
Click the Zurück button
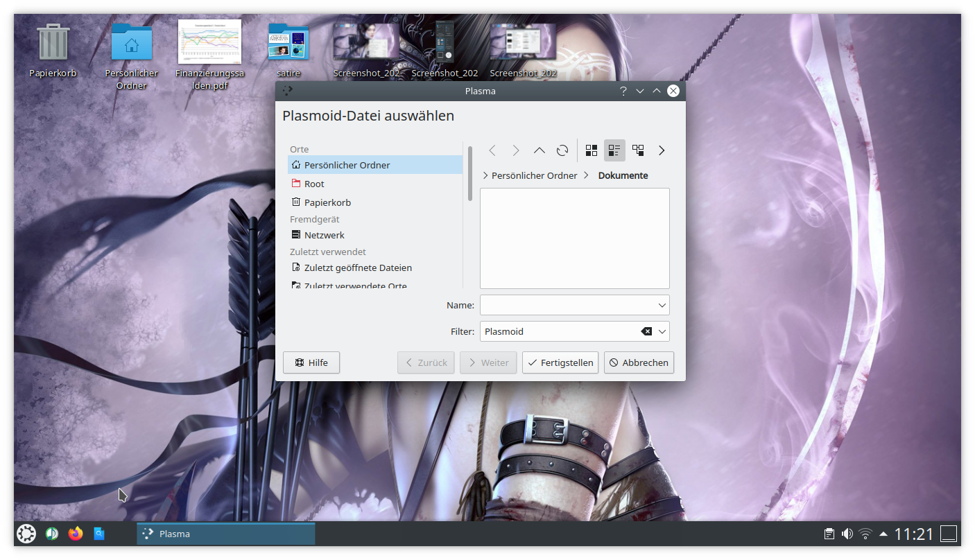click(426, 362)
